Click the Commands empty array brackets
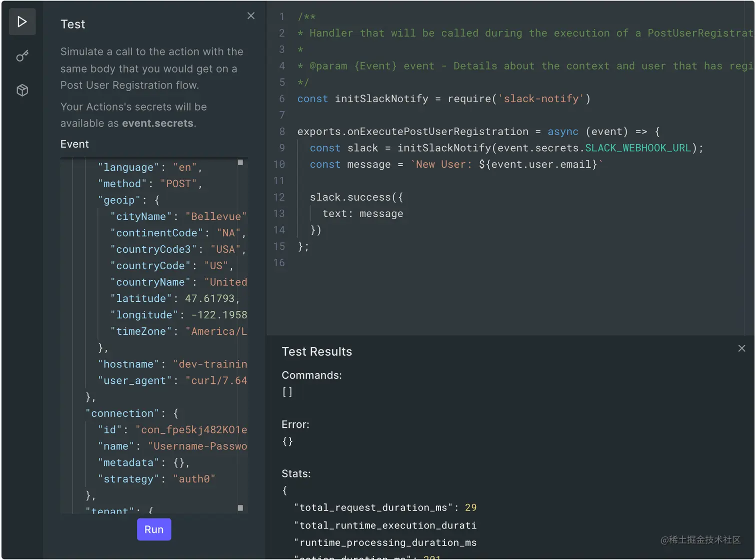756x560 pixels. [x=287, y=392]
